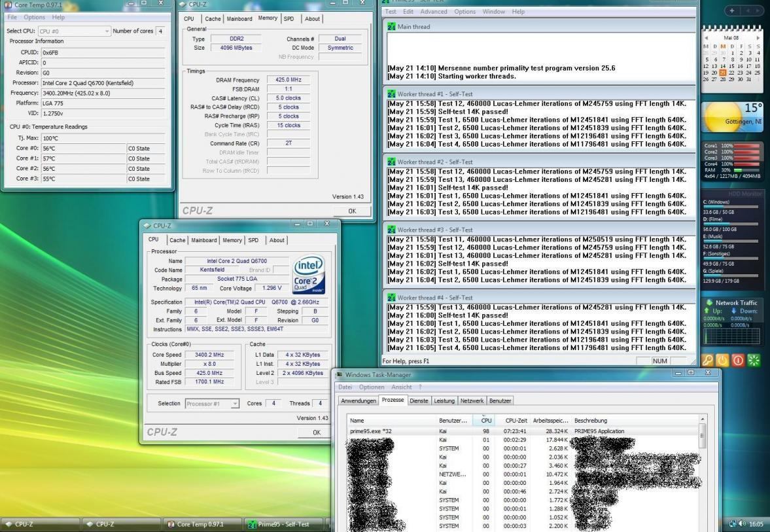Open the Advanced menu in Prime95
This screenshot has height=532, width=770.
click(x=434, y=11)
